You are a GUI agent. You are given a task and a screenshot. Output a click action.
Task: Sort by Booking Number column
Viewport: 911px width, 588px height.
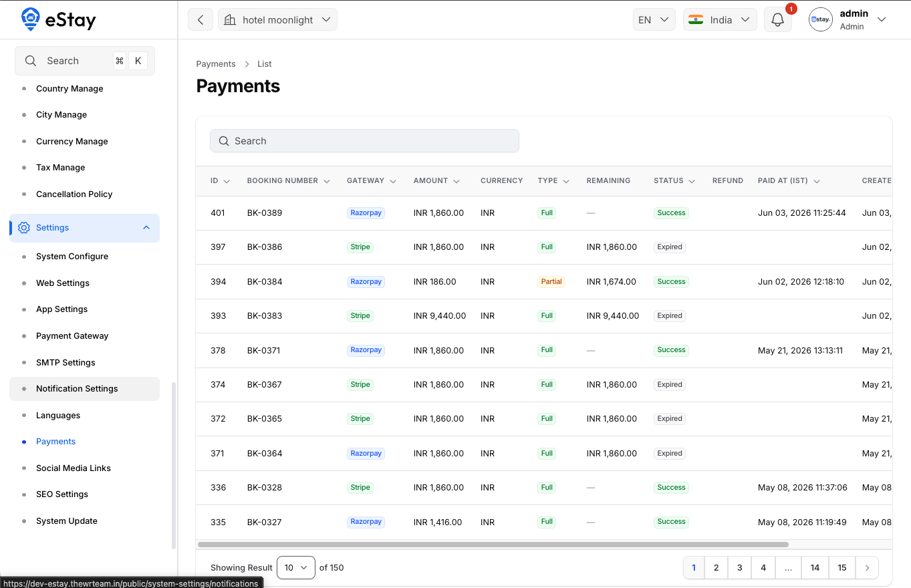(x=288, y=181)
